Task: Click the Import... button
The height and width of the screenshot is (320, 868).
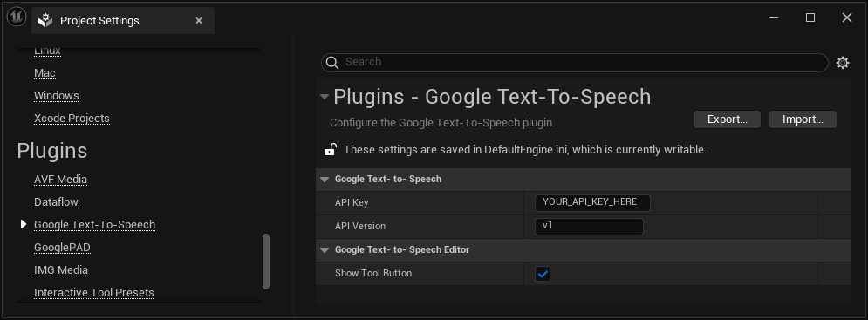Action: (x=803, y=119)
